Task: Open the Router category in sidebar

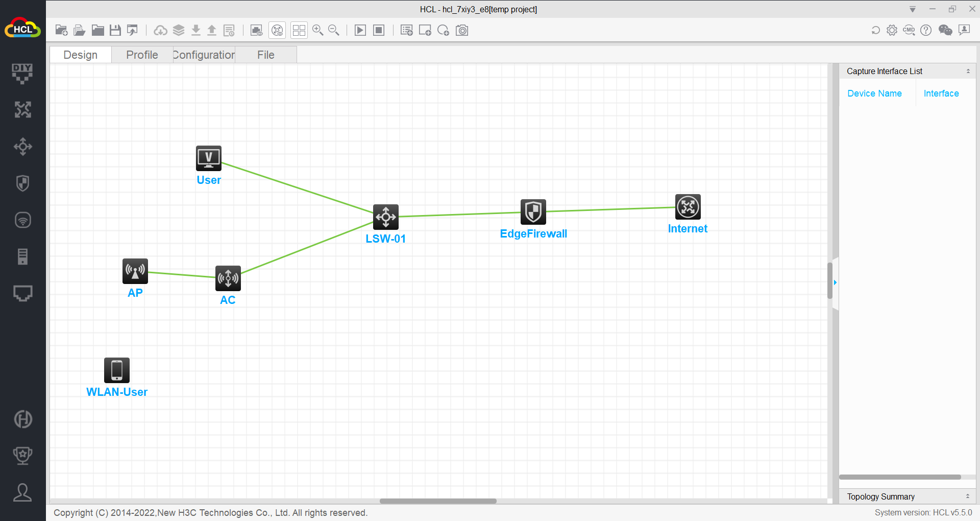Action: (22, 110)
